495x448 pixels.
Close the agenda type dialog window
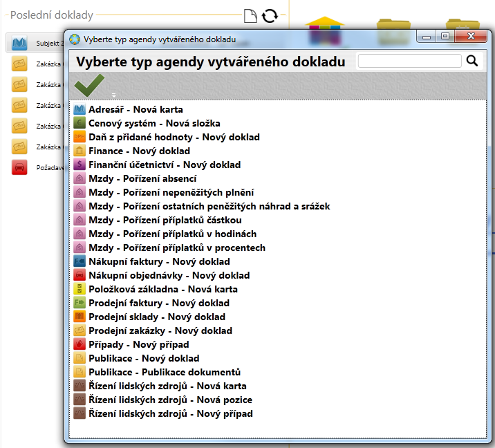pyautogui.click(x=471, y=36)
